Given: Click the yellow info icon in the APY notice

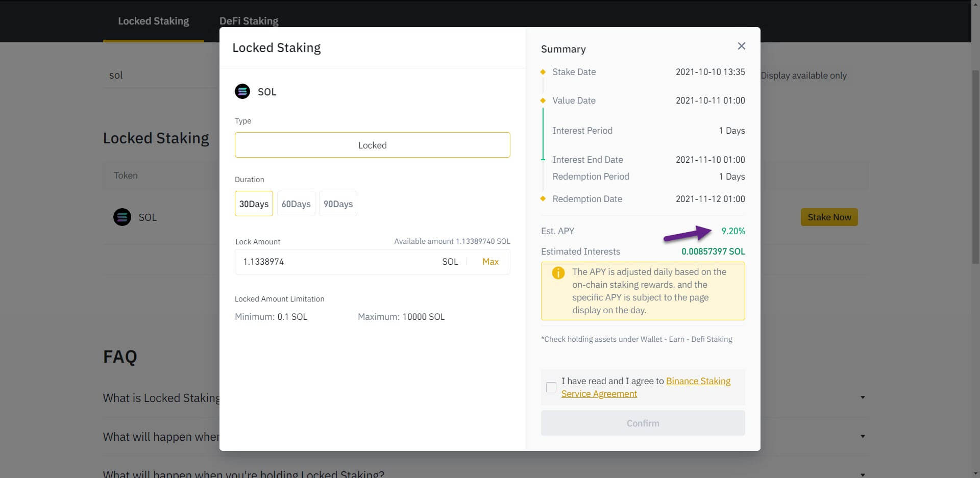Looking at the screenshot, I should (x=558, y=272).
